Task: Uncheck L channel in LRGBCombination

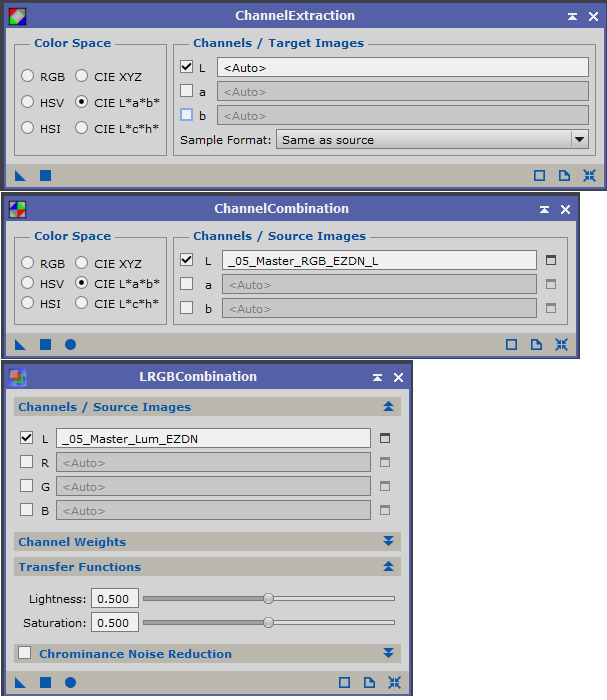Action: point(26,438)
